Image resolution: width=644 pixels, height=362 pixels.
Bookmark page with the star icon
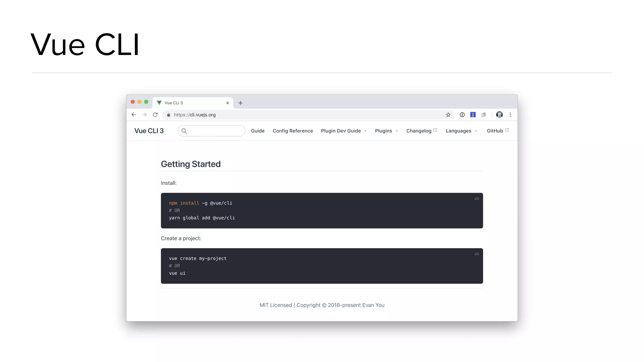tap(448, 115)
